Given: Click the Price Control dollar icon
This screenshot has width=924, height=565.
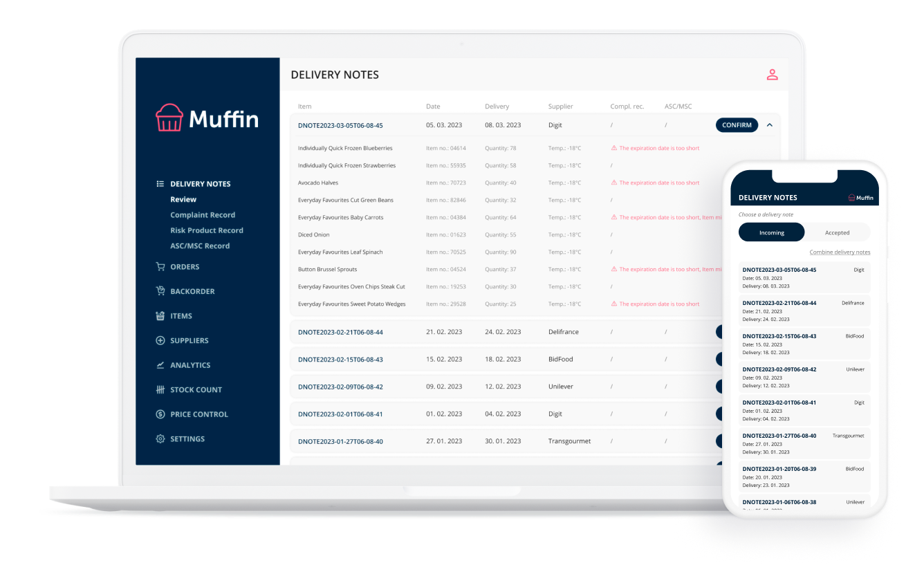Looking at the screenshot, I should [x=160, y=414].
